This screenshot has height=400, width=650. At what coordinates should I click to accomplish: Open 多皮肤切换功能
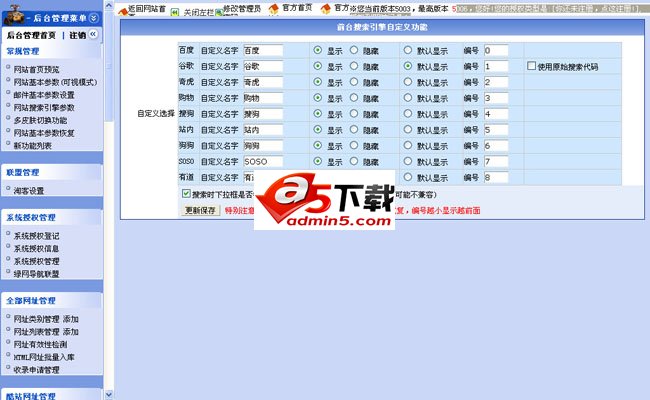click(x=40, y=120)
